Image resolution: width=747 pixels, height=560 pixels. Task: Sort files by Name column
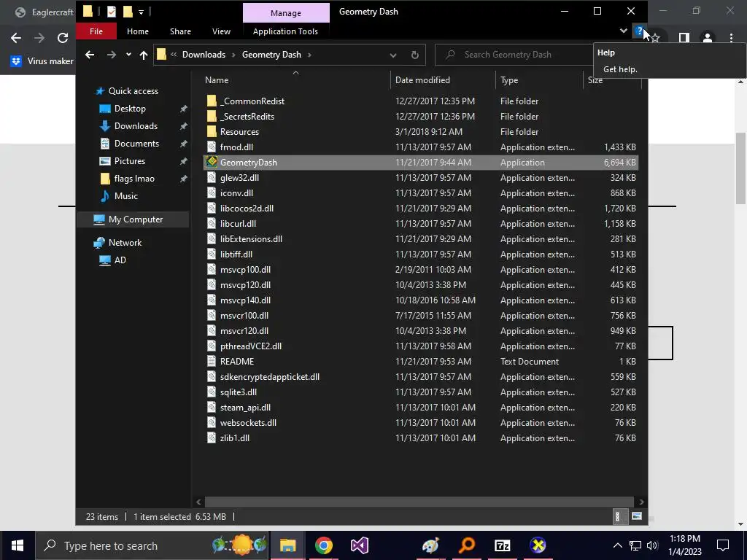tap(217, 80)
